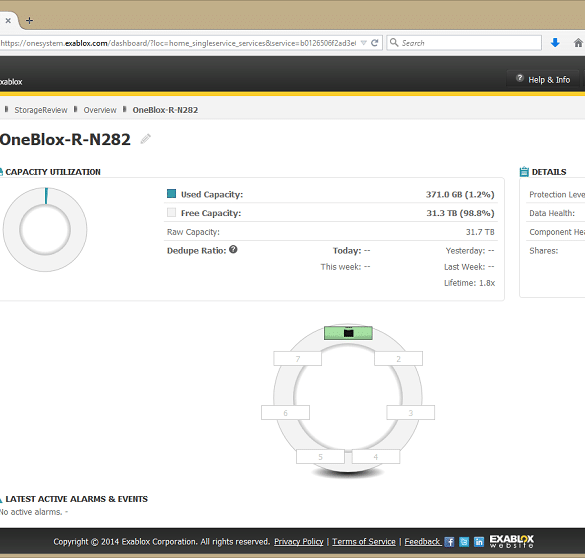585x558 pixels.
Task: Click the Details clipboard icon
Action: (524, 172)
